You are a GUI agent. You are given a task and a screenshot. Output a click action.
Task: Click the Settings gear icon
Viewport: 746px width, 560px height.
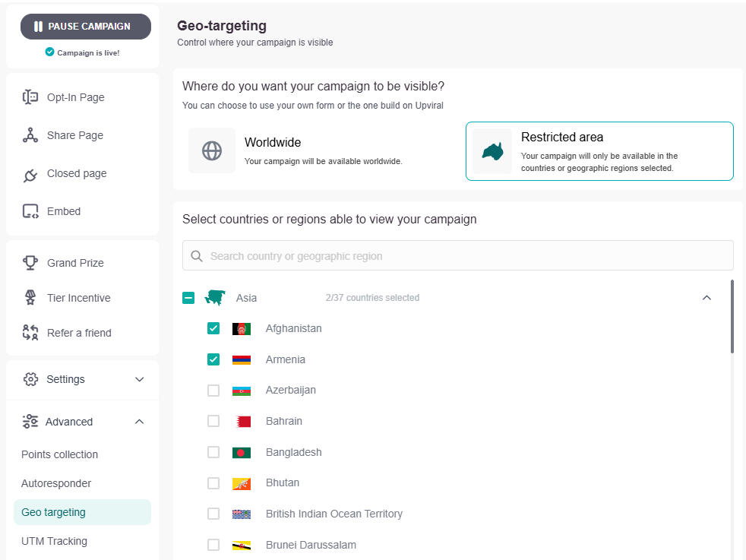(30, 379)
